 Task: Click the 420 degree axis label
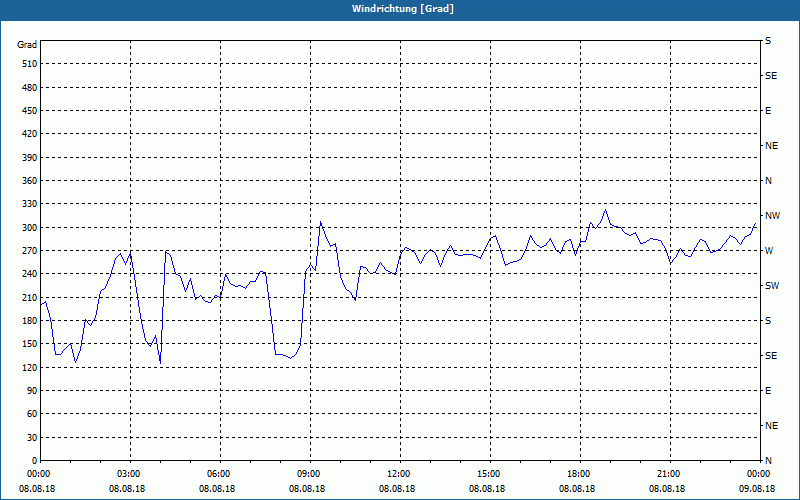pyautogui.click(x=30, y=134)
